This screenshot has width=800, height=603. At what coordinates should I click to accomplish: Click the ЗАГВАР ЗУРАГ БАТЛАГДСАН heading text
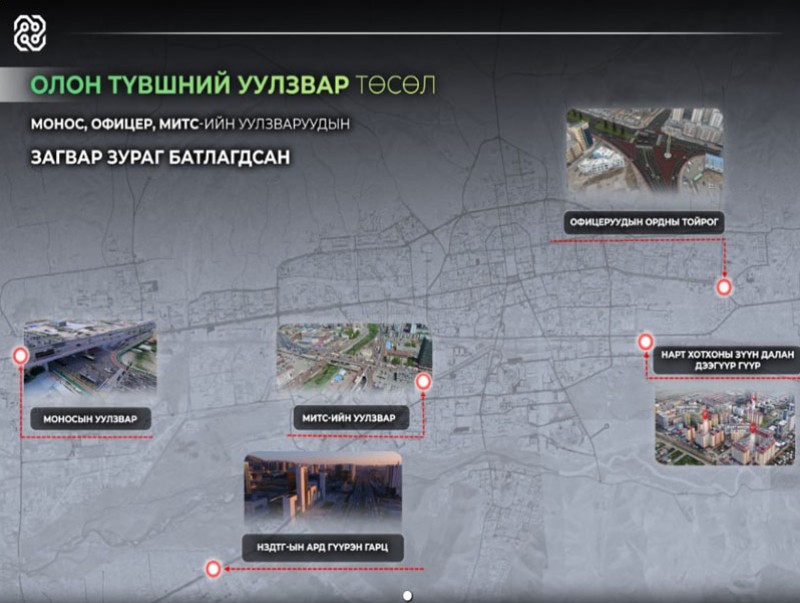(x=160, y=159)
